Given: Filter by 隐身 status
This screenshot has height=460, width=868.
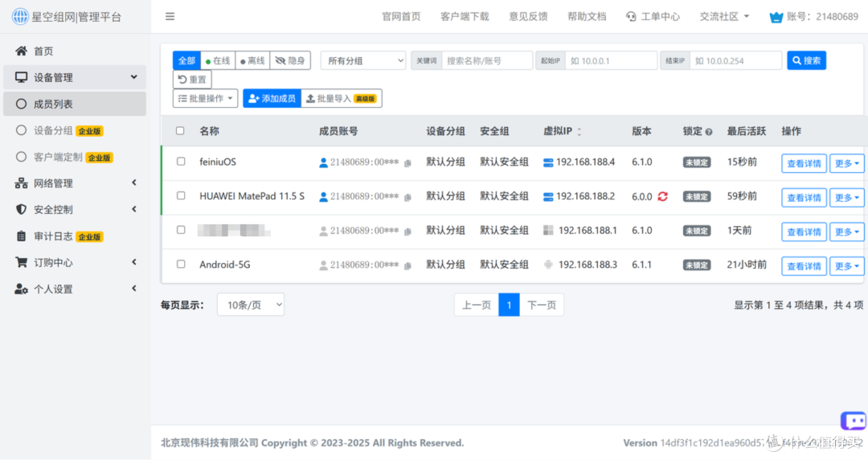Looking at the screenshot, I should (290, 60).
